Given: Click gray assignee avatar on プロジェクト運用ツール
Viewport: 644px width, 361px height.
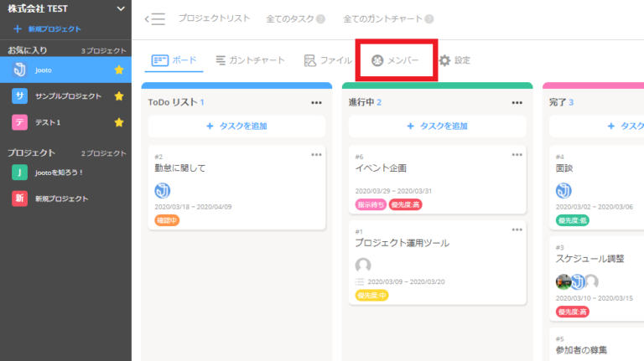Looking at the screenshot, I should 363,266.
